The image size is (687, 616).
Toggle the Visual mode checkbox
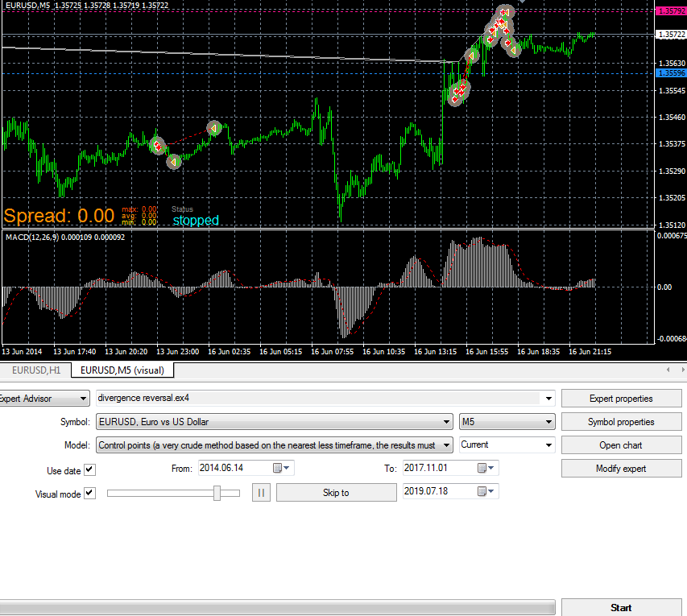(89, 493)
